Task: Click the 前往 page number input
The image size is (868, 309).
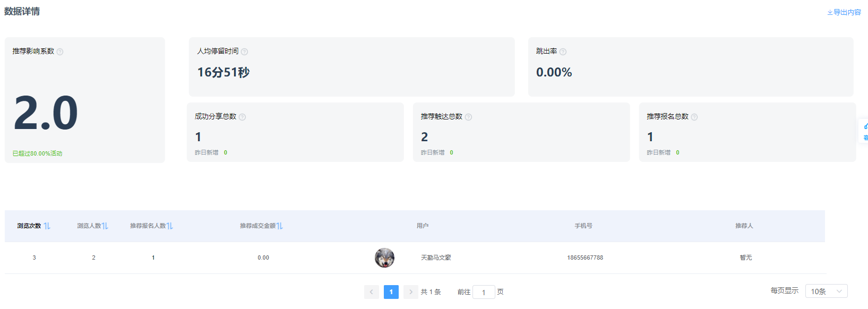Action: (484, 292)
